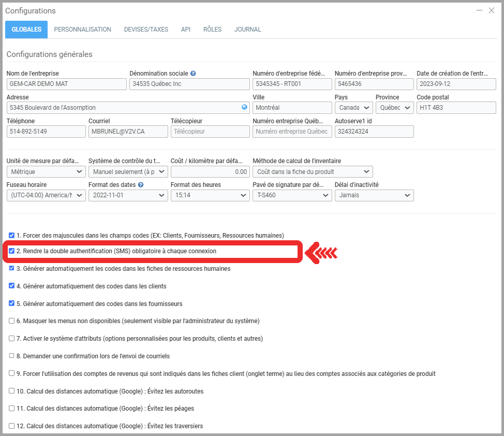Close the Configurations dialog

(492, 10)
